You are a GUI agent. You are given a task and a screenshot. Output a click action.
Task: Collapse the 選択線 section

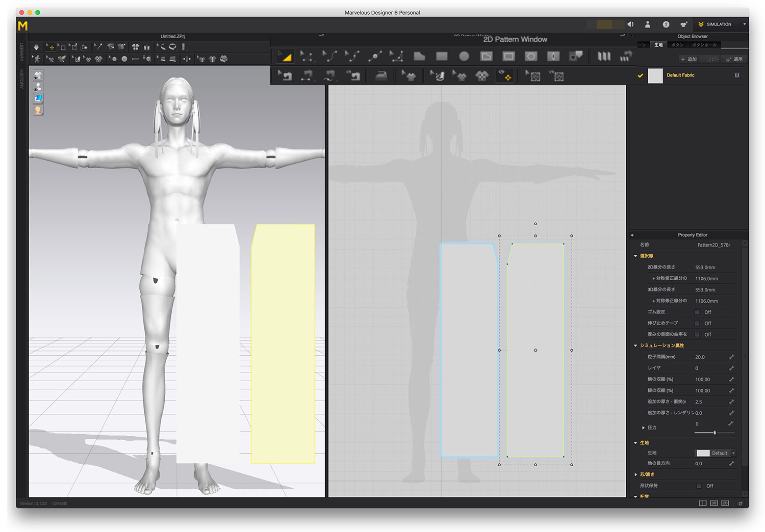[x=635, y=256]
